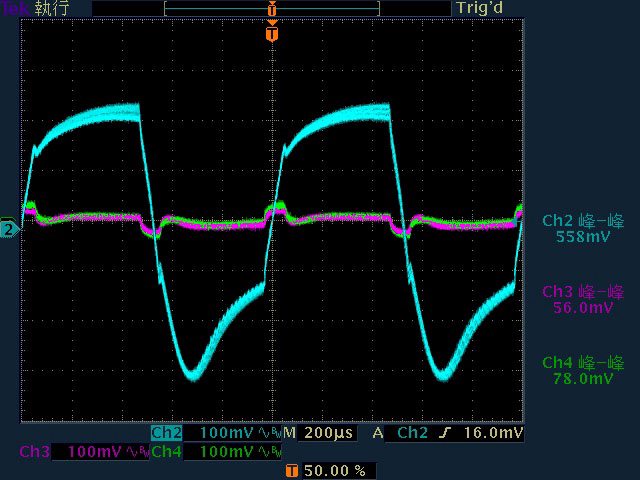Select the Ch3 channel label
640x480 pixels.
click(35, 452)
